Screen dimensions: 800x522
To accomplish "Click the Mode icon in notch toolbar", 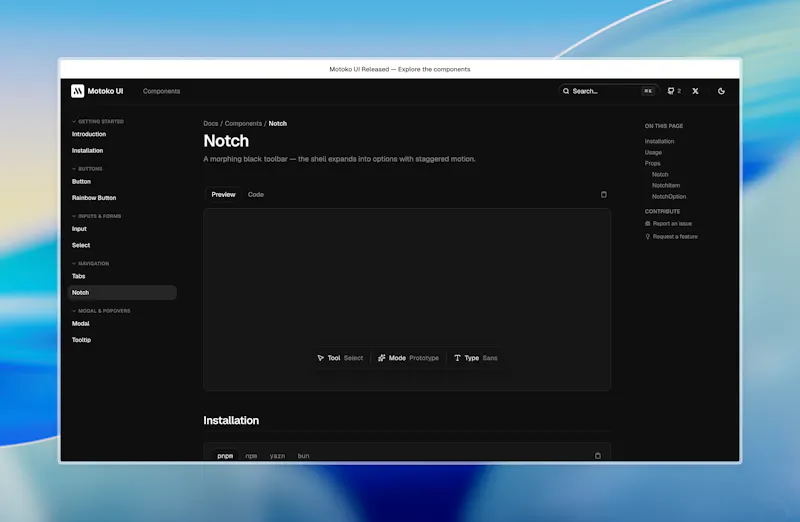I will pos(381,358).
